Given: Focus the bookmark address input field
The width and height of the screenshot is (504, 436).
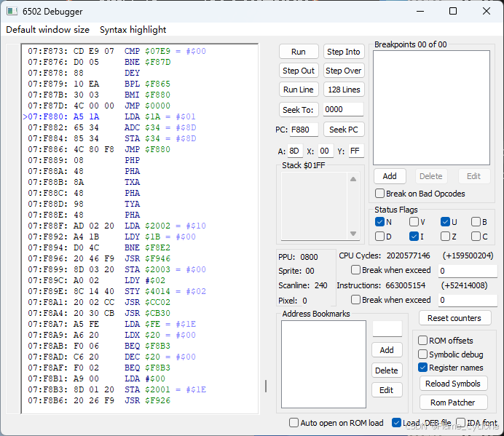Looking at the screenshot, I should [x=387, y=329].
